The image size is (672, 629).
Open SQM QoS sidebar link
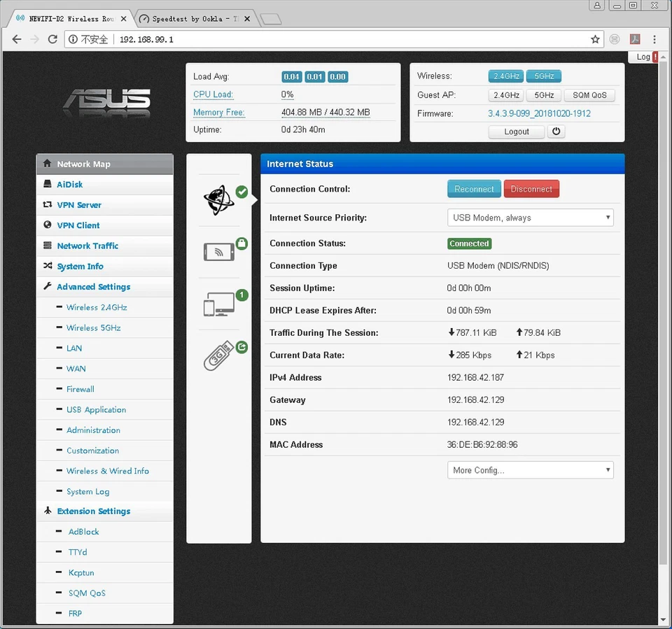[x=105, y=593]
